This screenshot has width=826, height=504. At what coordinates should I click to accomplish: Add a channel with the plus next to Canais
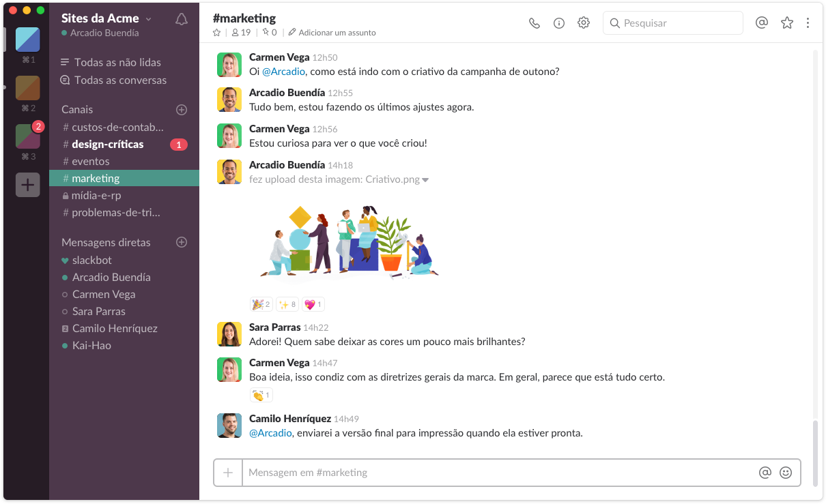point(182,109)
